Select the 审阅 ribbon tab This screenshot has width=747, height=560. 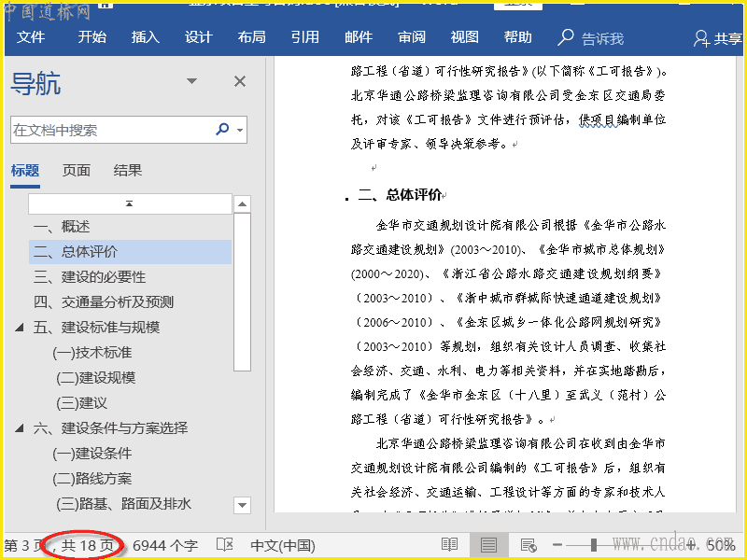click(412, 37)
